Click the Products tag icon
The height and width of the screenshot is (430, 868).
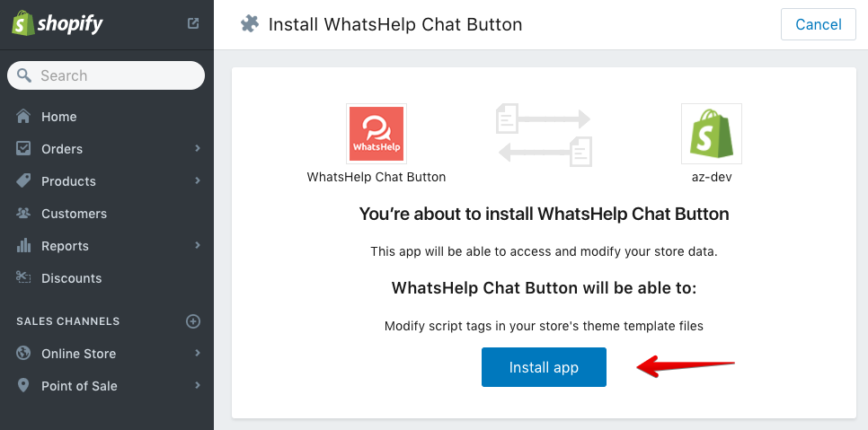pos(23,180)
